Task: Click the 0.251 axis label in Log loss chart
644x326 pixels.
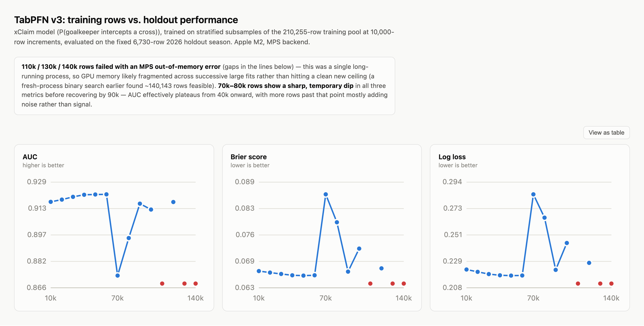Action: pyautogui.click(x=453, y=235)
